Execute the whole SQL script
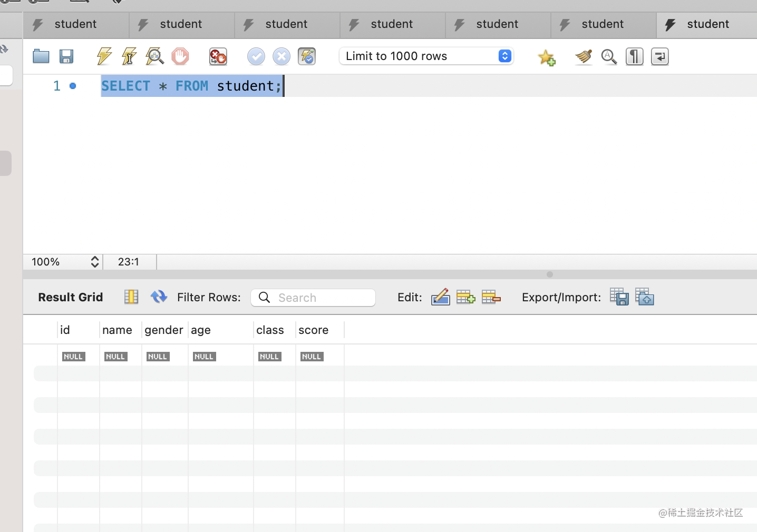 click(x=104, y=56)
